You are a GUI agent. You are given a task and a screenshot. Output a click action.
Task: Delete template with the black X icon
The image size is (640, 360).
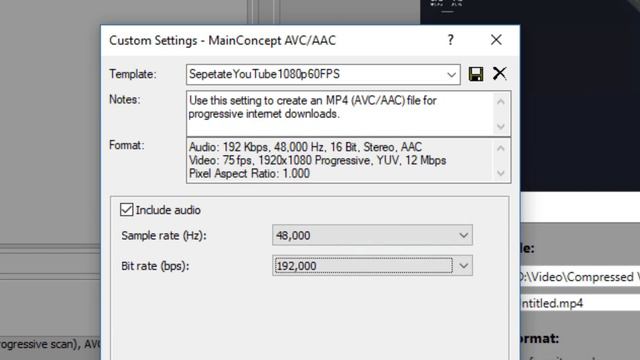499,73
